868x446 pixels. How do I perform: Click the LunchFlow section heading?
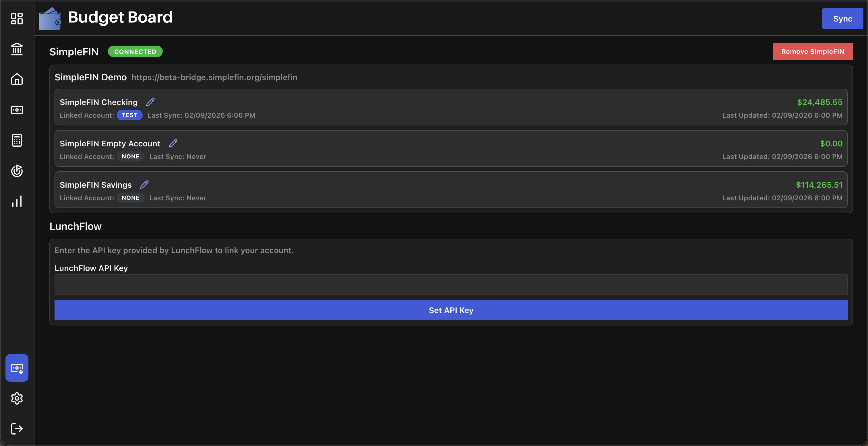(x=75, y=226)
